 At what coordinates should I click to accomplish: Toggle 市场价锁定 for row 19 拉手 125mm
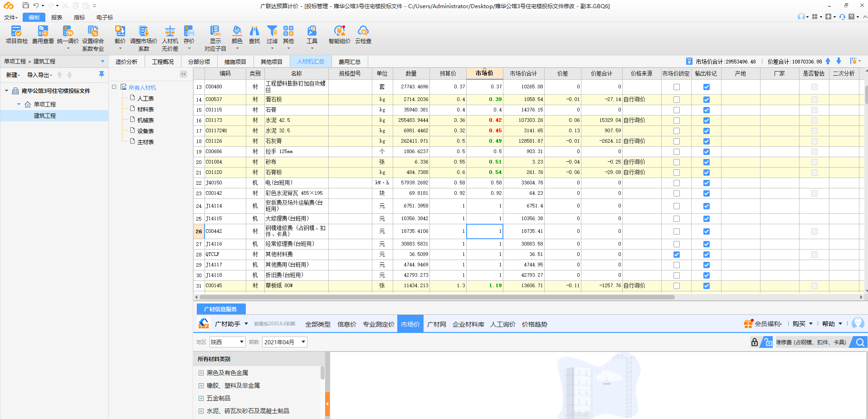pyautogui.click(x=676, y=152)
